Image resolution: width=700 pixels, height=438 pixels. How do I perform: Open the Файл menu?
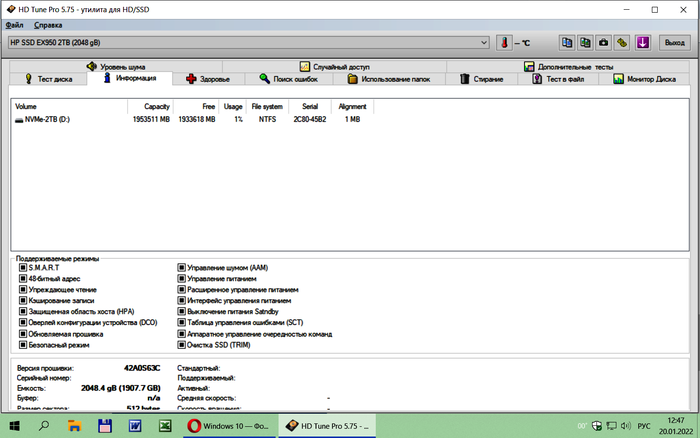[x=14, y=25]
